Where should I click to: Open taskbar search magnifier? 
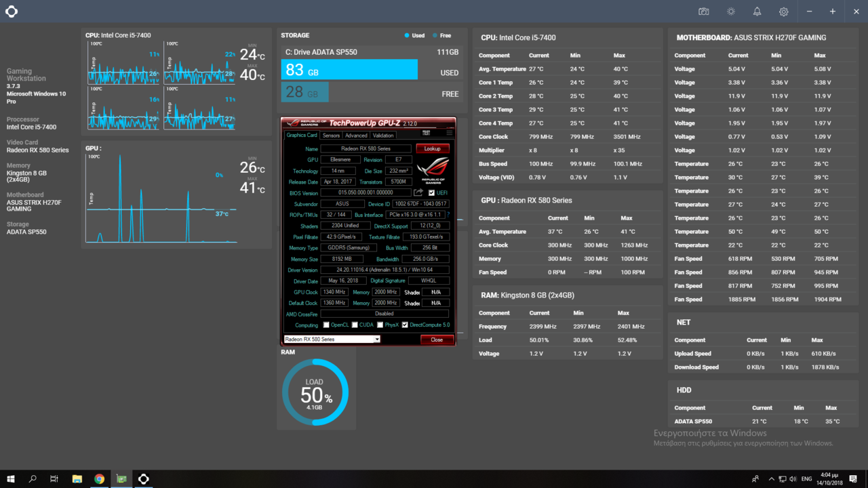pos(33,479)
